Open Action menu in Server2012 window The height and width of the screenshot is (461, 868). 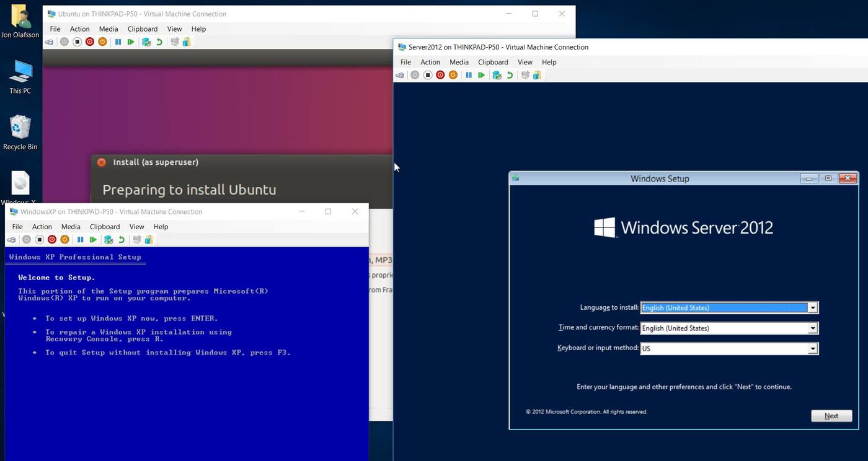pos(430,62)
